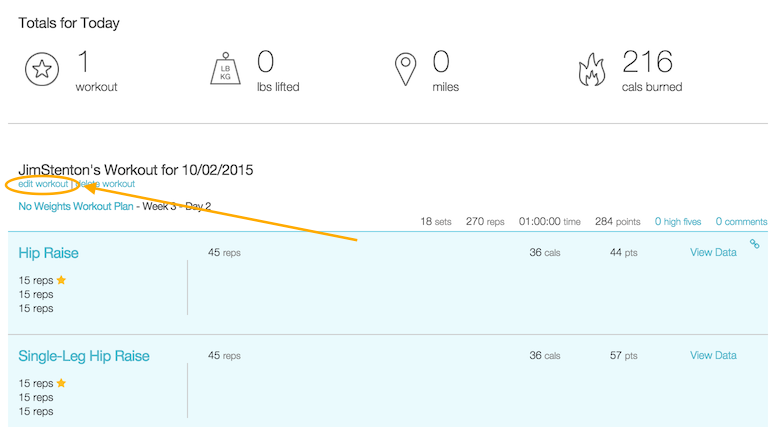Image resolution: width=776 pixels, height=427 pixels.
Task: Open the No Weights Workout Plan link
Action: click(x=76, y=206)
